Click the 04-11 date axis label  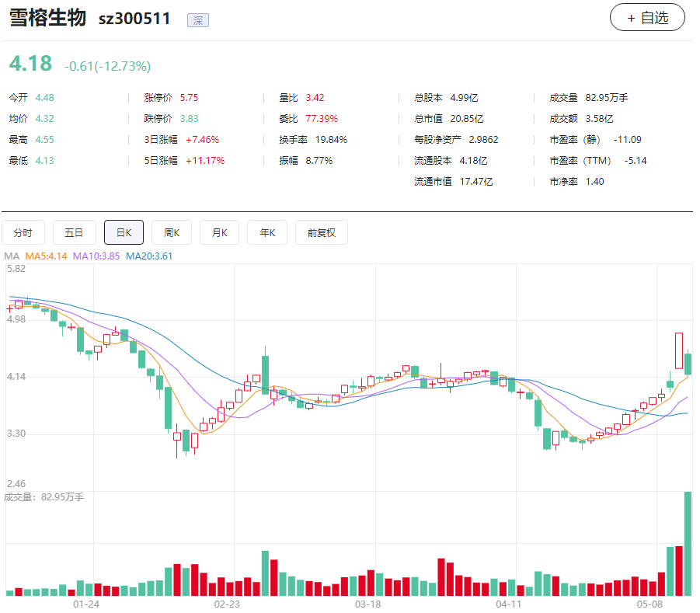click(x=508, y=604)
